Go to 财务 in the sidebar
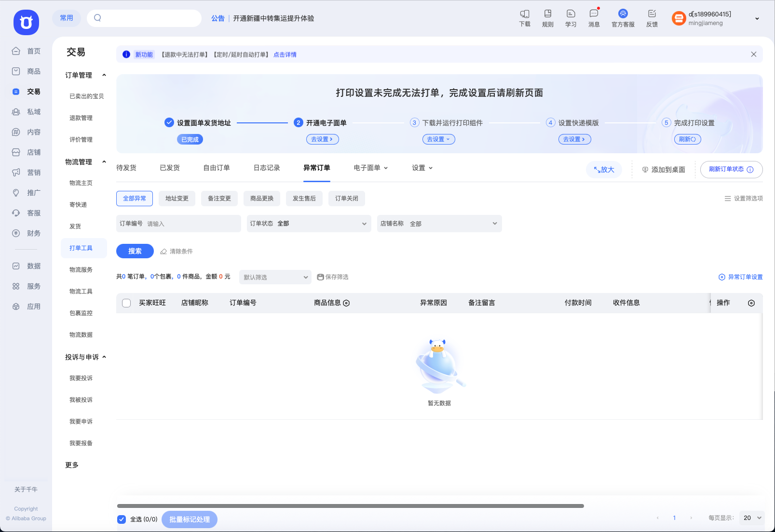The width and height of the screenshot is (775, 532). 27,233
